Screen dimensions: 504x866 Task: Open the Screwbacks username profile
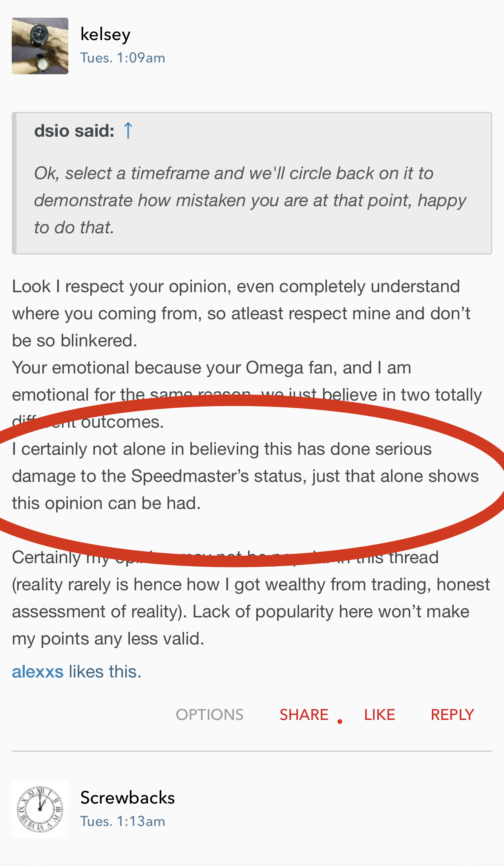(x=128, y=798)
